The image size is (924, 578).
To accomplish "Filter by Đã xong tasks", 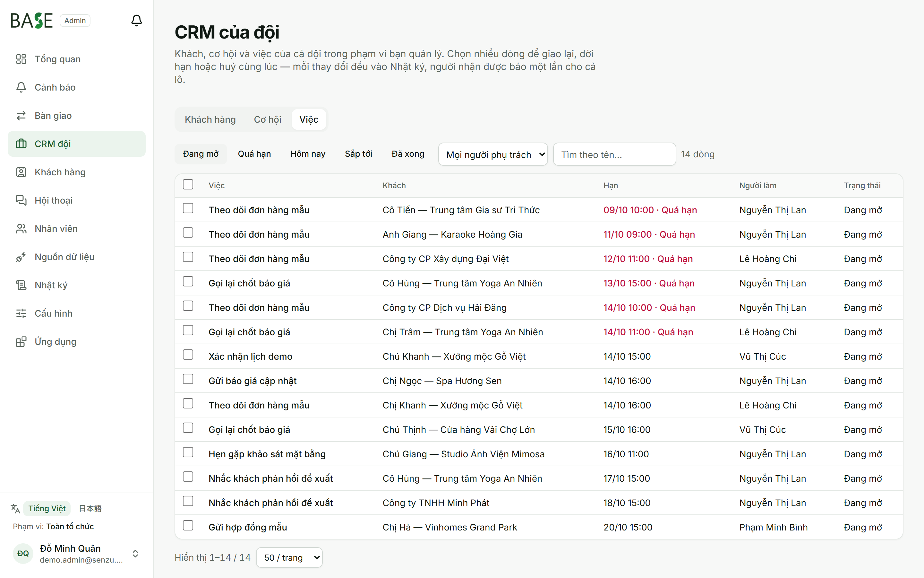I will pyautogui.click(x=408, y=154).
